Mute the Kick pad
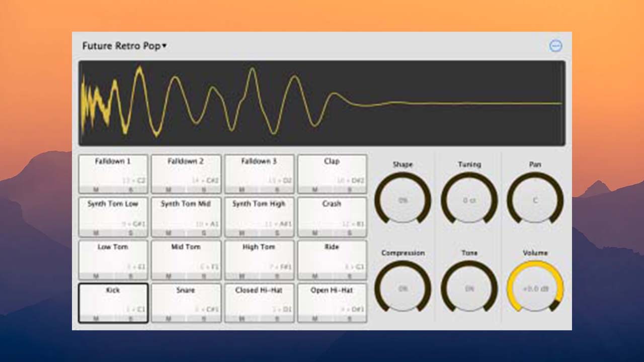 (x=96, y=318)
